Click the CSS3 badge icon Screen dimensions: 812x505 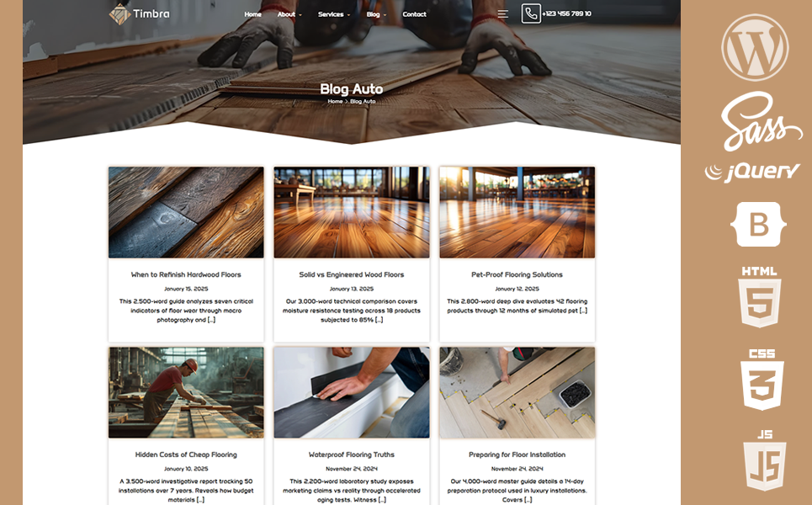tap(762, 380)
